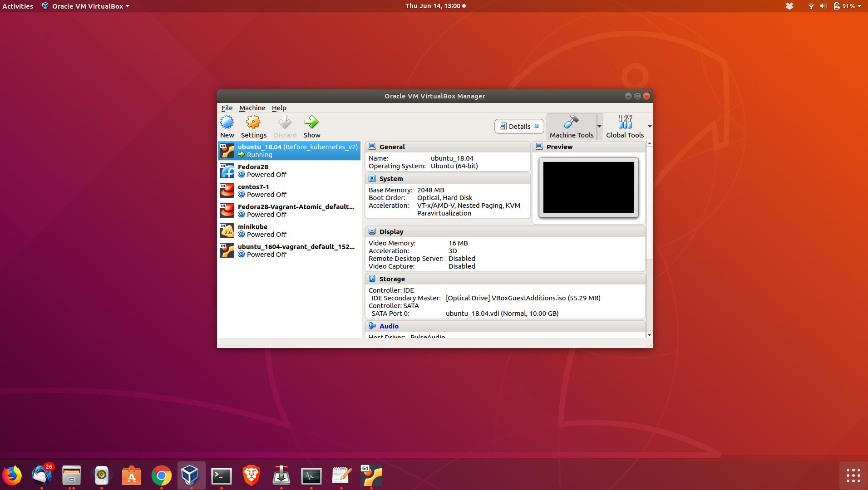This screenshot has width=868, height=490.
Task: Open Ubuntu Software from the dock
Action: [x=132, y=475]
